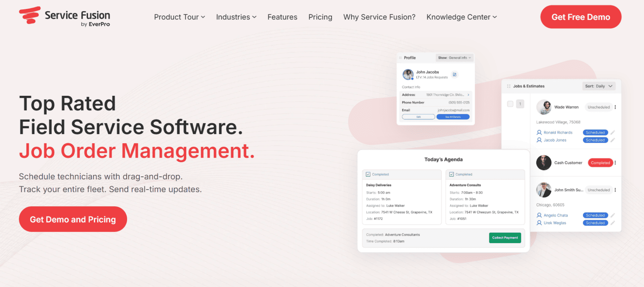Expand the Knowledge Center menu
The width and height of the screenshot is (644, 287).
coord(462,17)
